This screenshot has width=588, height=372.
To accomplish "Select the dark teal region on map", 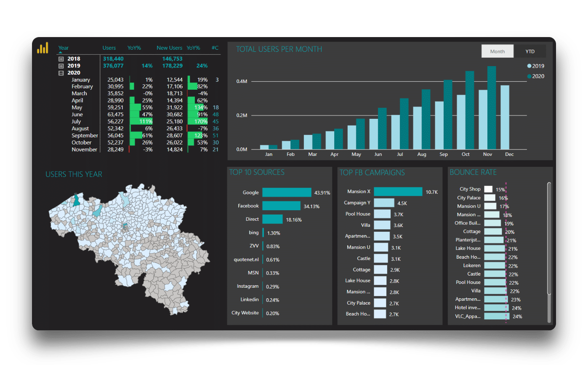I will coord(76,200).
